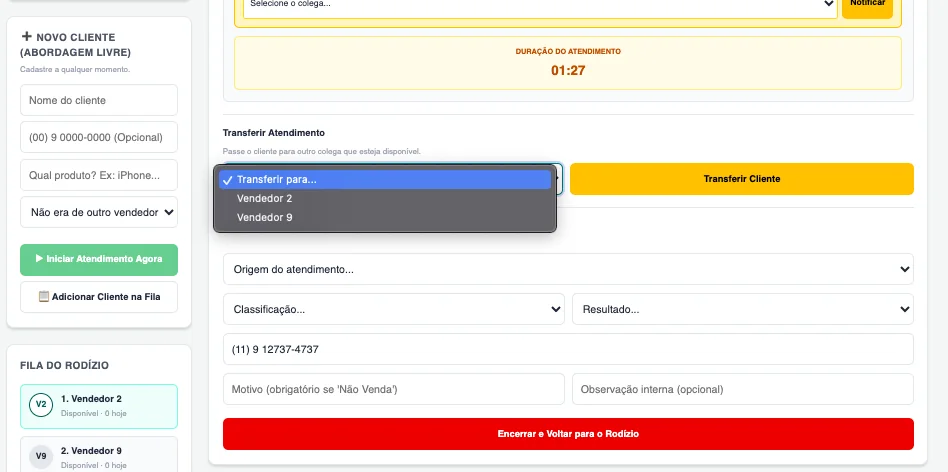The image size is (948, 472).
Task: Click the "FILA DO RODÍZIO" heading
Action: pyautogui.click(x=65, y=366)
